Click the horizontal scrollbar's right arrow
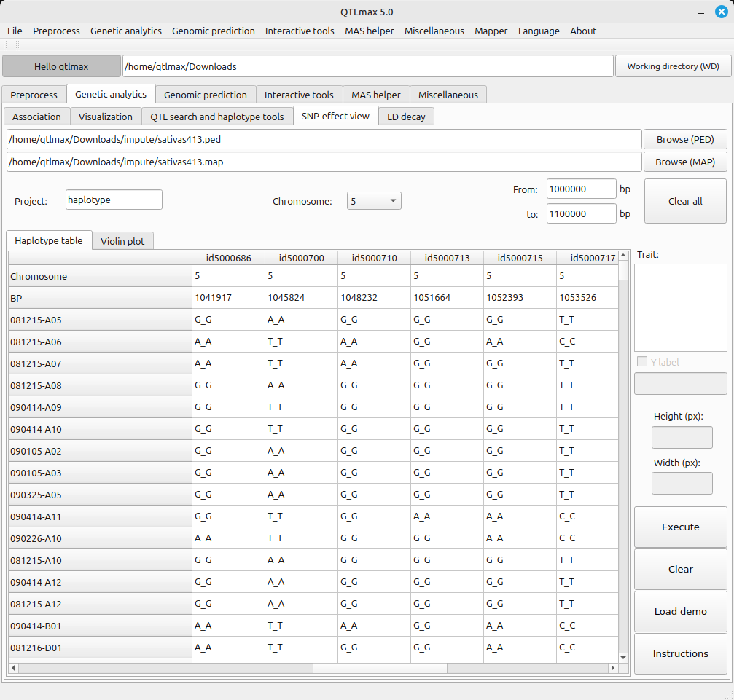The width and height of the screenshot is (734, 700). pyautogui.click(x=613, y=668)
